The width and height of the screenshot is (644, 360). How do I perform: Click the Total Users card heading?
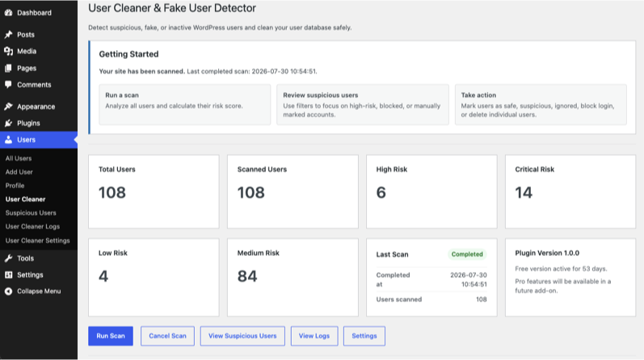(x=117, y=170)
